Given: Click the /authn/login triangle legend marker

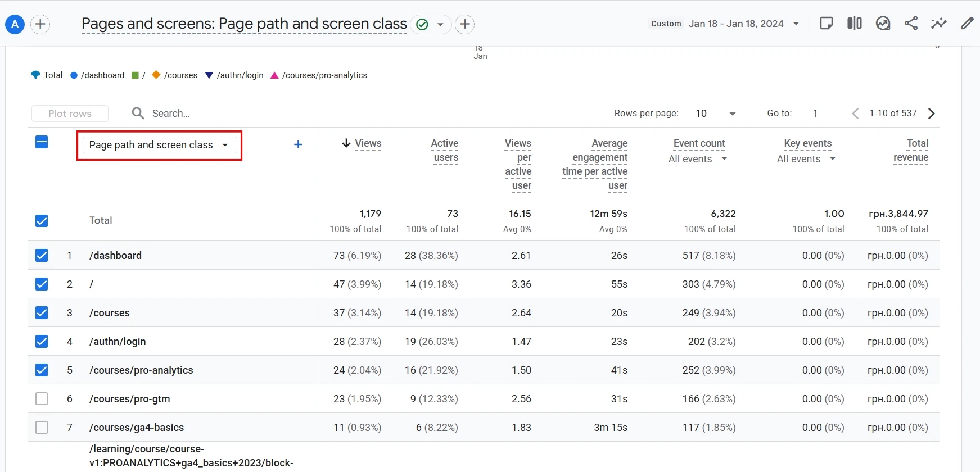Looking at the screenshot, I should coord(209,75).
